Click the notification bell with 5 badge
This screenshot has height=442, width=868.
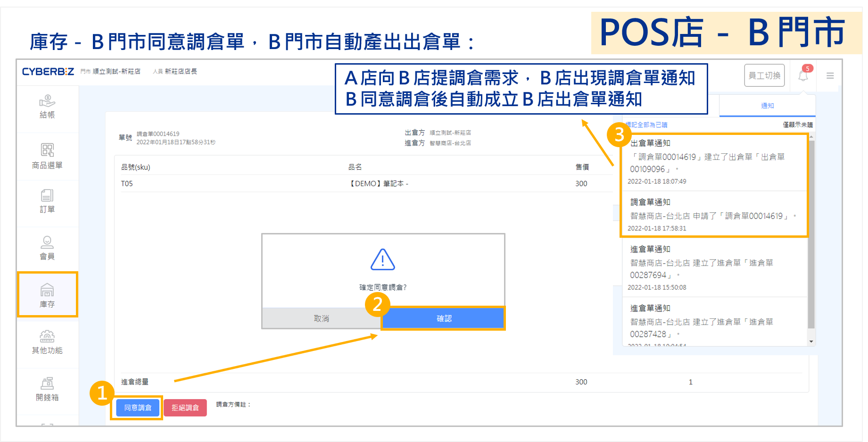pyautogui.click(x=803, y=75)
